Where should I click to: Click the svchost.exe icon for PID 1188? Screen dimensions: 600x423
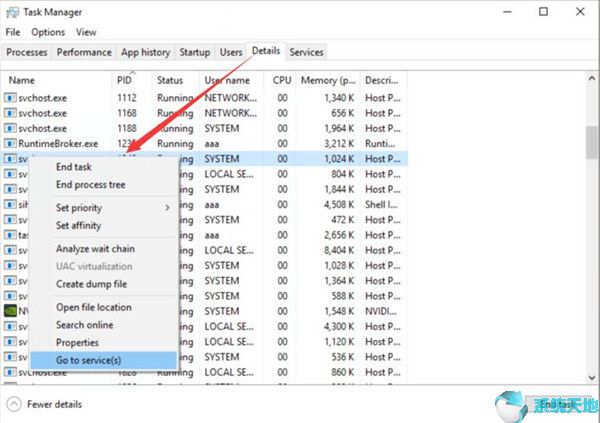point(11,128)
